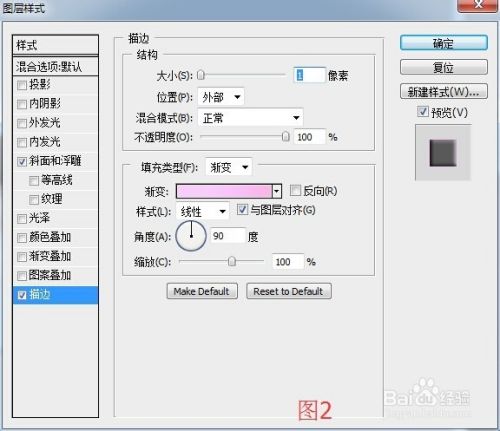This screenshot has width=500, height=431.
Task: Click the 大小(S) size slider handle
Action: click(200, 75)
